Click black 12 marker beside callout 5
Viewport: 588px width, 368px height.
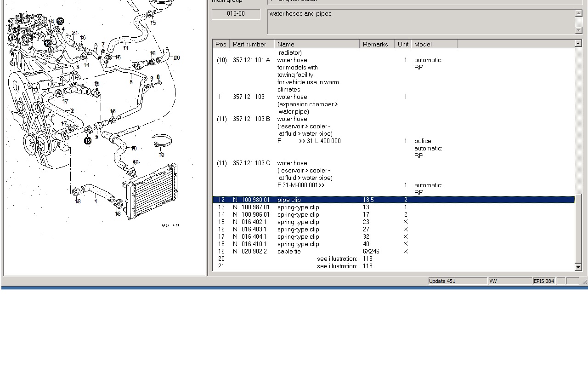click(x=88, y=141)
